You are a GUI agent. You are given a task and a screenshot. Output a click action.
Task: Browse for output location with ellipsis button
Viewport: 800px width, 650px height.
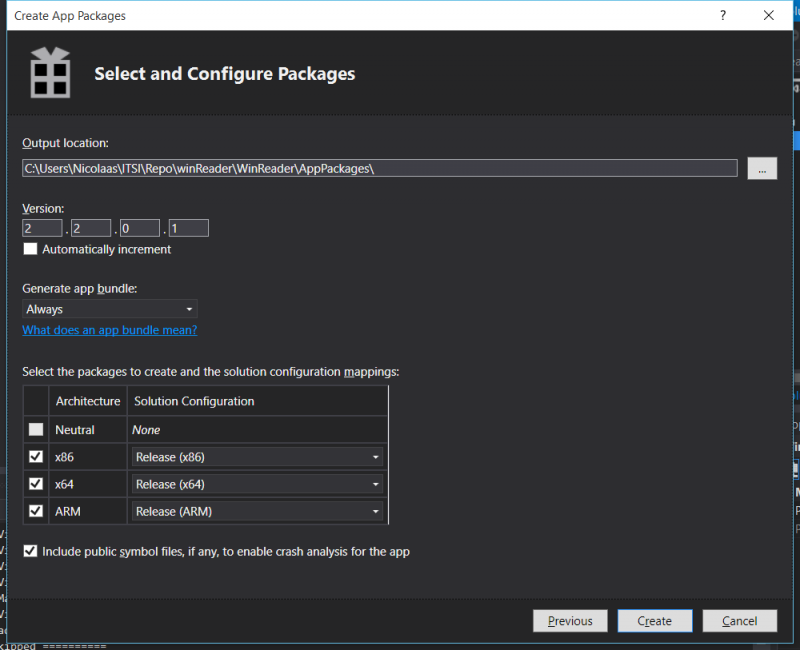[762, 168]
